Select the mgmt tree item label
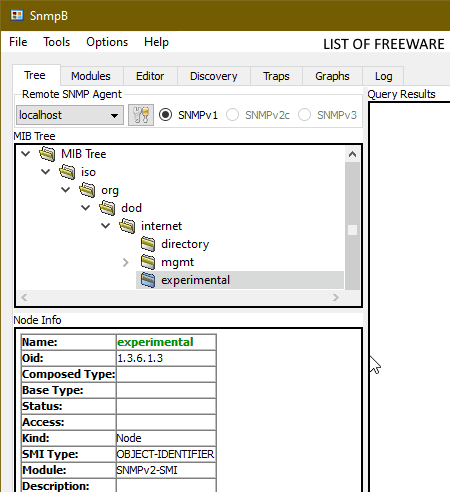Screen dimensions: 450x492 pos(177,262)
